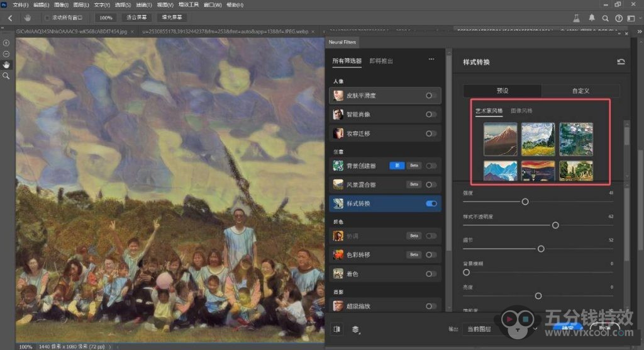The height and width of the screenshot is (350, 644).
Task: Open the 输出 当前图层 dropdown
Action: coord(501,329)
